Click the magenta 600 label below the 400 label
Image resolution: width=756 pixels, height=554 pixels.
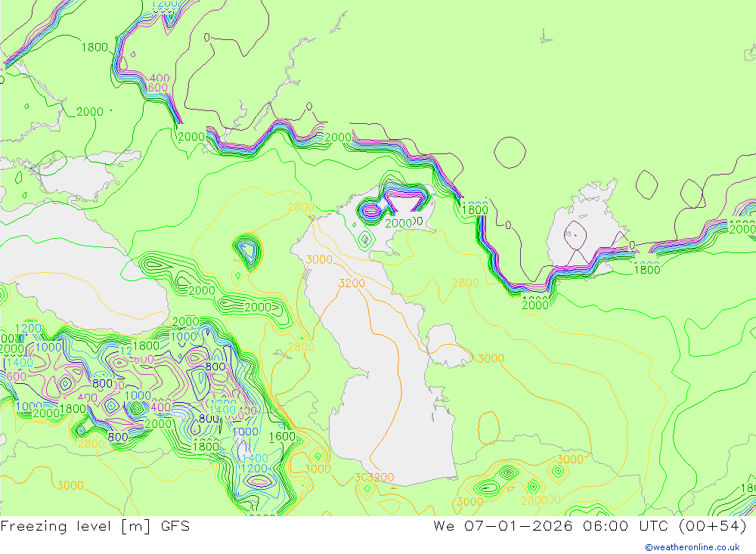[158, 88]
